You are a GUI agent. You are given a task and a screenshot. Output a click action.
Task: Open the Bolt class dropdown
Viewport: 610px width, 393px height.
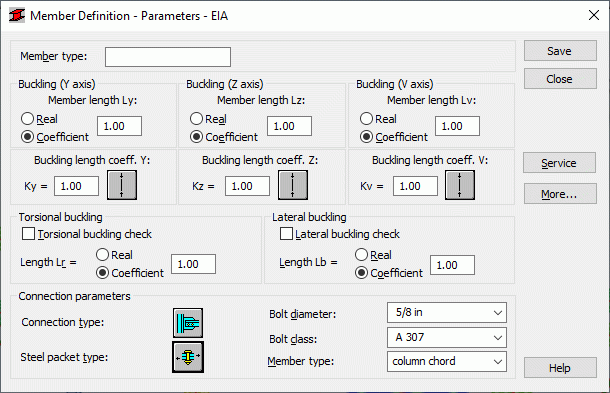coord(447,337)
